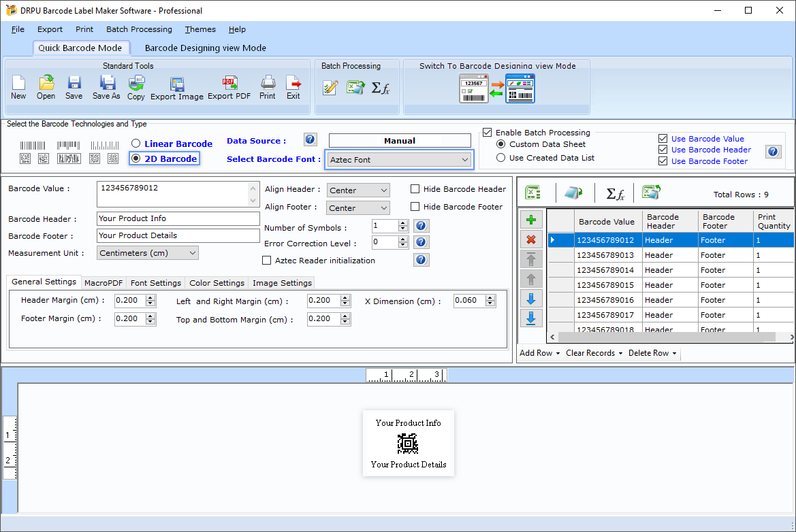Open the Batch Processing menu
The width and height of the screenshot is (796, 532).
click(x=139, y=29)
